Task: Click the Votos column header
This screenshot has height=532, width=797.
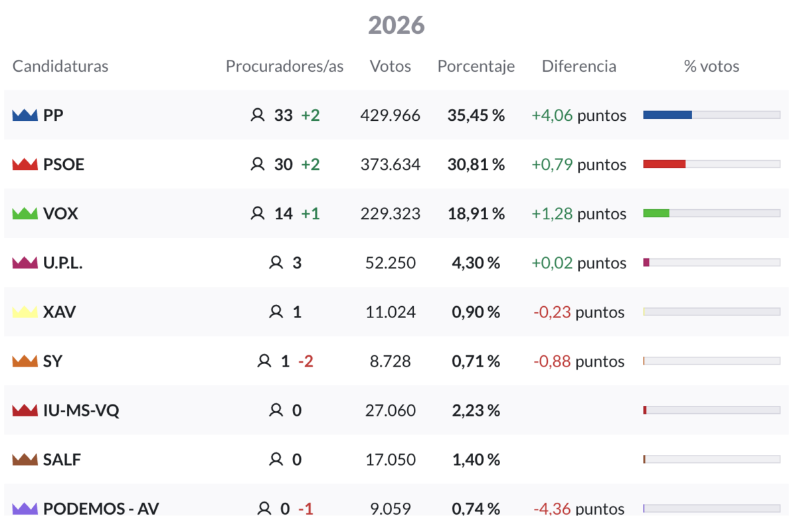Action: point(391,66)
